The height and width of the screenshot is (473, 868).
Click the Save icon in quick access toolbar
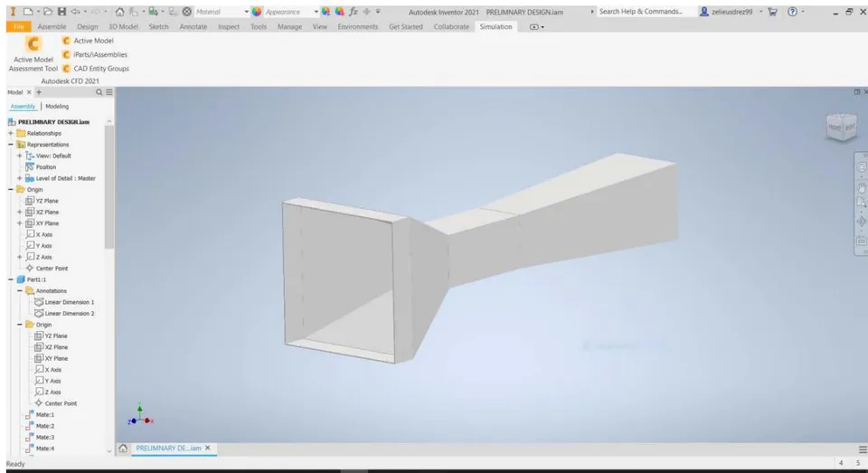(62, 12)
